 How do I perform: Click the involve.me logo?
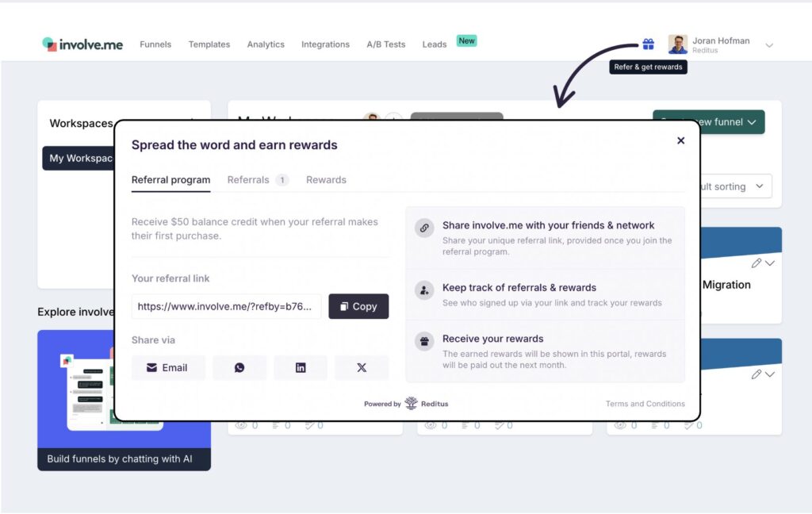82,44
